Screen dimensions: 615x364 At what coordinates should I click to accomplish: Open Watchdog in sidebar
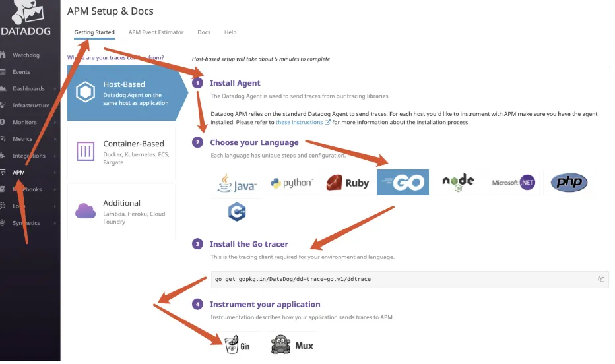26,55
